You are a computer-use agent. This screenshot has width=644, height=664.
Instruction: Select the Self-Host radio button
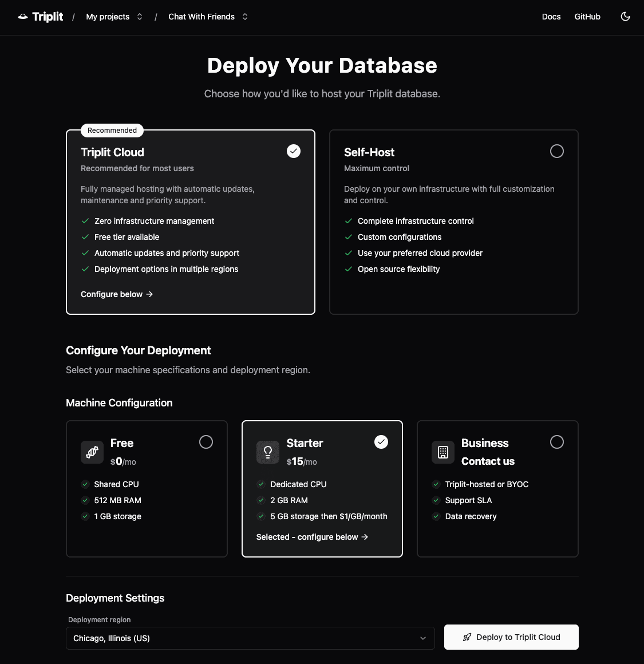[556, 151]
